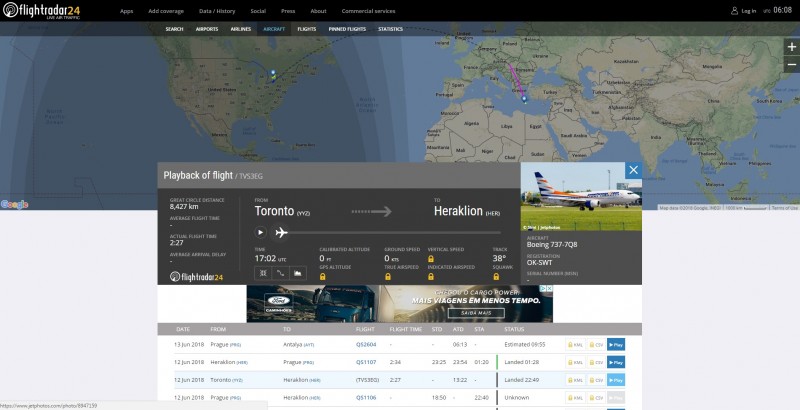Select the AIRPORTS tab
Screen dimensions: 800x410
tap(207, 29)
